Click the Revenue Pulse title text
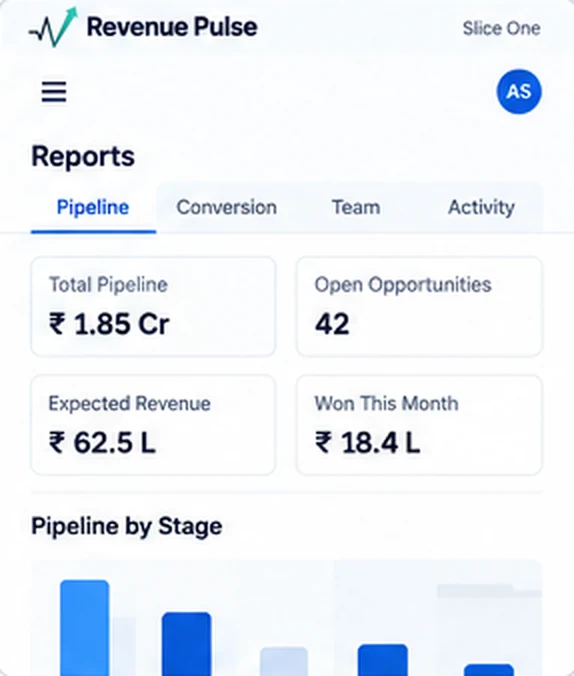Screen dimensions: 574x676 click(172, 27)
